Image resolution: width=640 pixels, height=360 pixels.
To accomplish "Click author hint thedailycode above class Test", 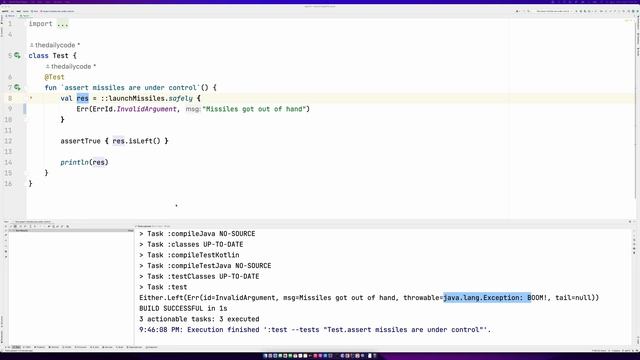I will 55,45.
